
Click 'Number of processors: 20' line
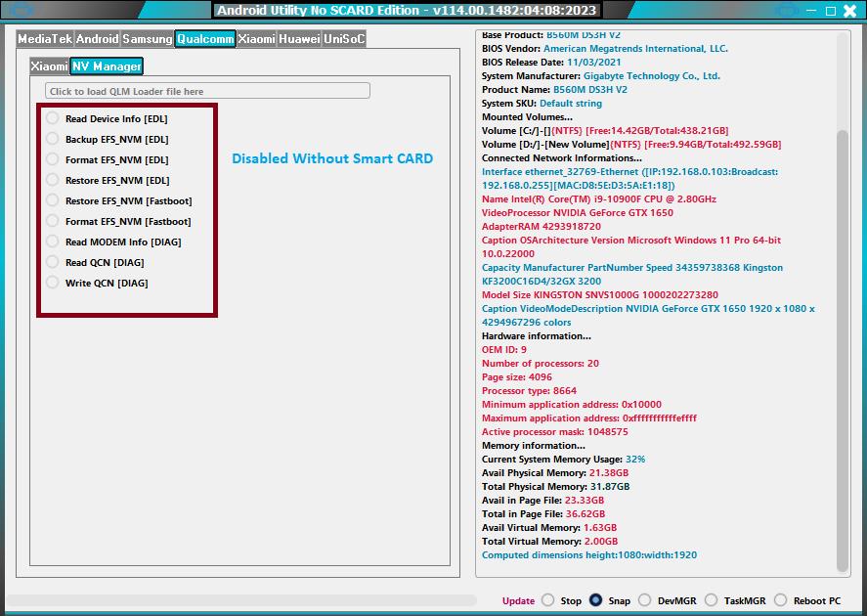coord(541,364)
